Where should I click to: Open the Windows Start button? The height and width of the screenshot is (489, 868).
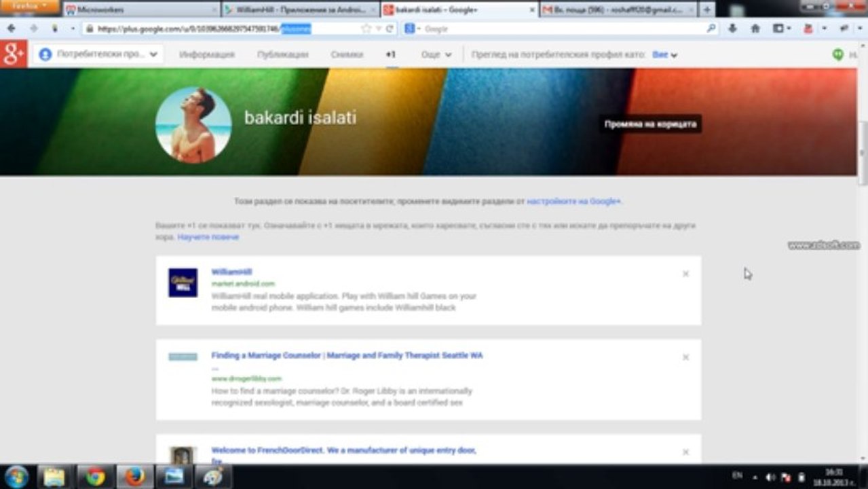click(x=16, y=477)
